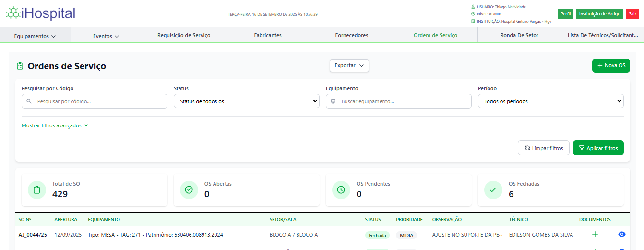Open the Período dropdown
The width and height of the screenshot is (644, 250).
550,101
